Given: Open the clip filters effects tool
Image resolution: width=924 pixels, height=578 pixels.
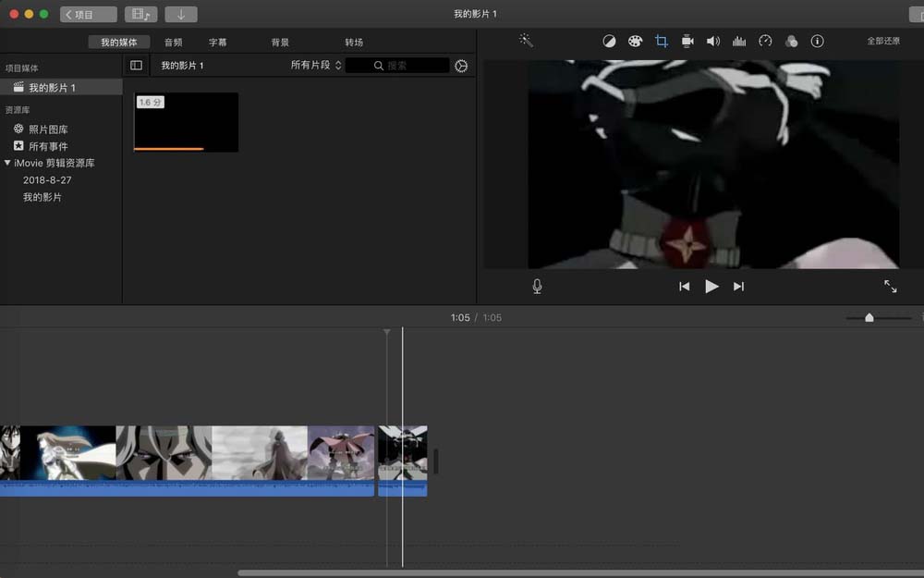Looking at the screenshot, I should point(791,41).
